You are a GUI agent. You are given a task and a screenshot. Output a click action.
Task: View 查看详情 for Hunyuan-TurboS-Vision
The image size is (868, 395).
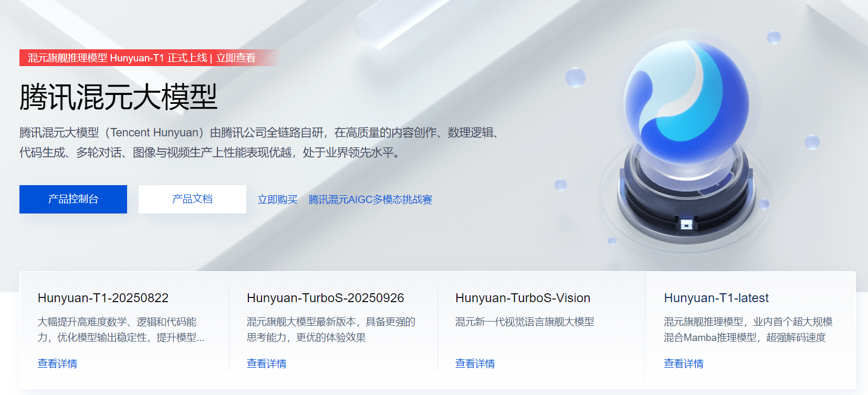tap(475, 364)
